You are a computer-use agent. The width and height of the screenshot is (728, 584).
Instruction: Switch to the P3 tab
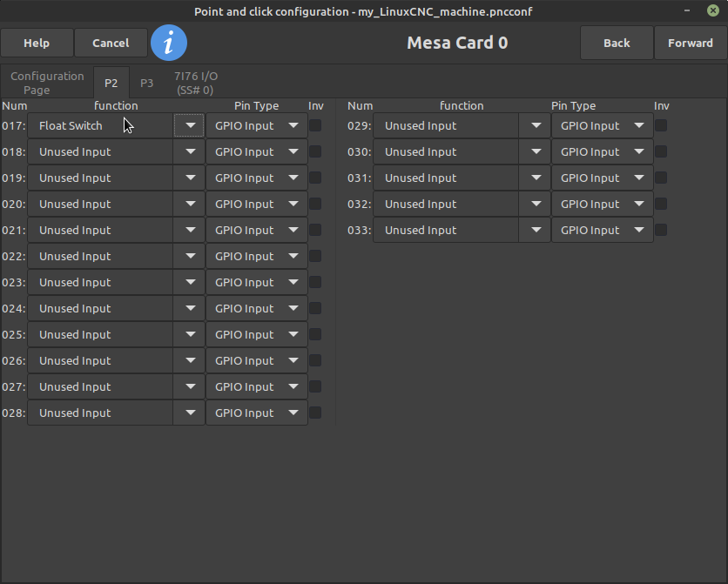pyautogui.click(x=146, y=83)
